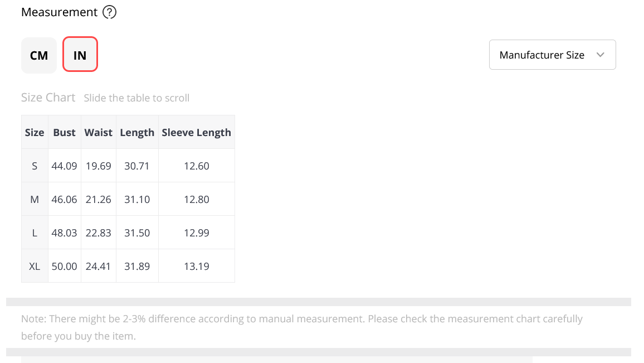
Task: Select the L size row label
Action: tap(35, 233)
